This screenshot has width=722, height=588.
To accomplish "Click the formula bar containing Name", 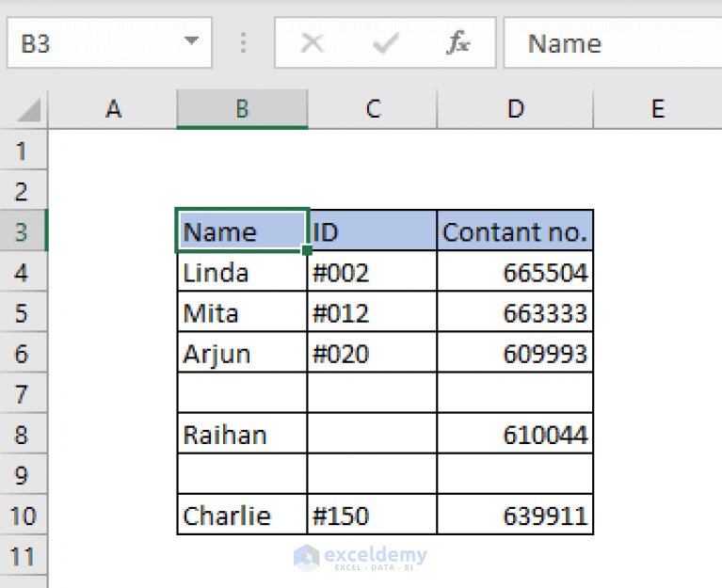I will [x=613, y=42].
